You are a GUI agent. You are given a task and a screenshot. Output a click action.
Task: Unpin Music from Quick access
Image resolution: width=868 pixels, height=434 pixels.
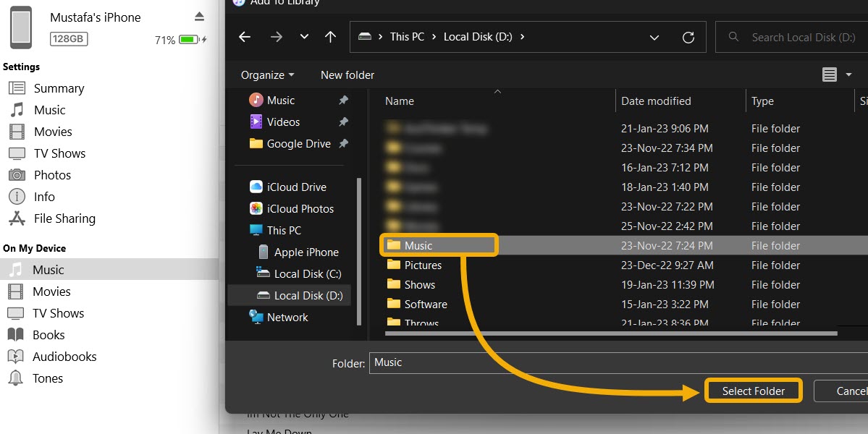[x=343, y=100]
